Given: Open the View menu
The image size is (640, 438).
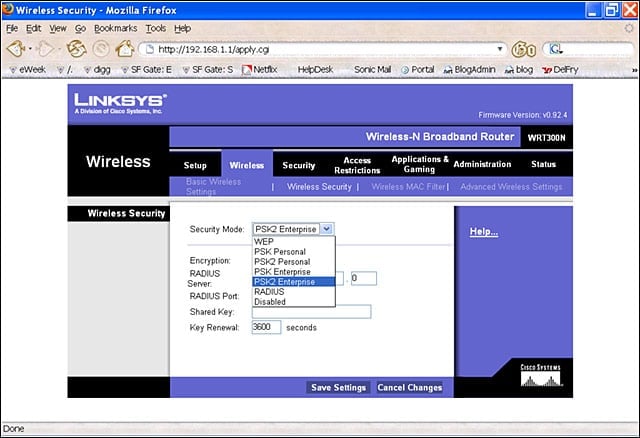Looking at the screenshot, I should point(58,28).
